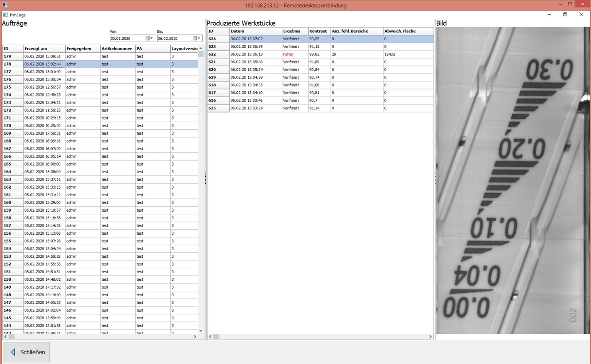This screenshot has width=591, height=364.
Task: Click splitter between Aufträge and Werkstücke
Action: pyautogui.click(x=206, y=179)
